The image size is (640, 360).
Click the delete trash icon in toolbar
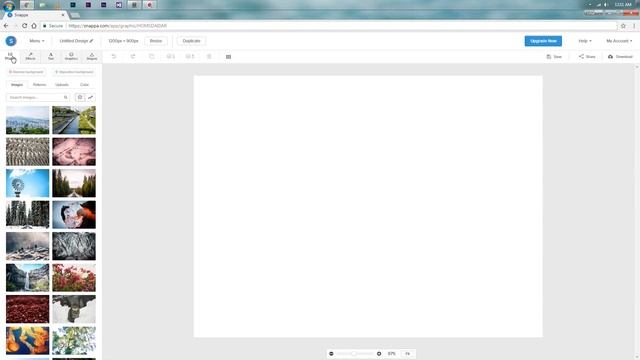(209, 56)
